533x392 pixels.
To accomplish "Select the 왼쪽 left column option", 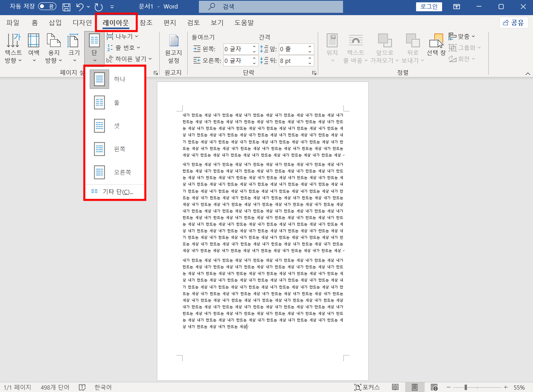I will (x=115, y=149).
